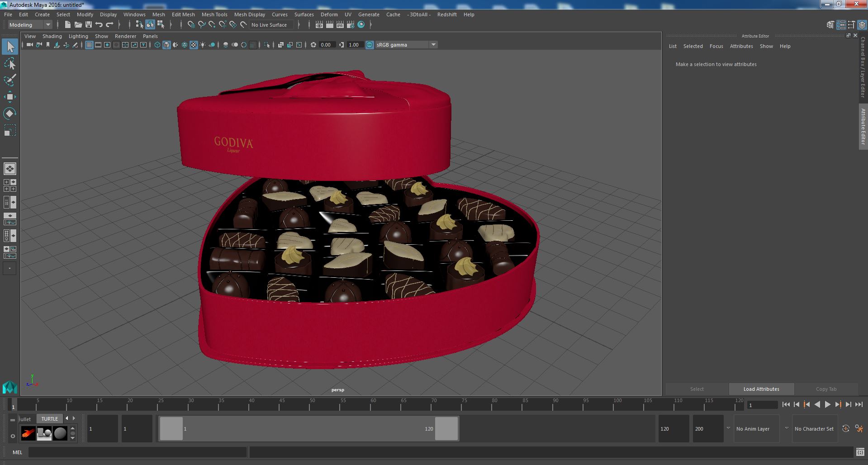The height and width of the screenshot is (465, 868).
Task: Open the Attribute Editor Focus menu
Action: point(716,46)
